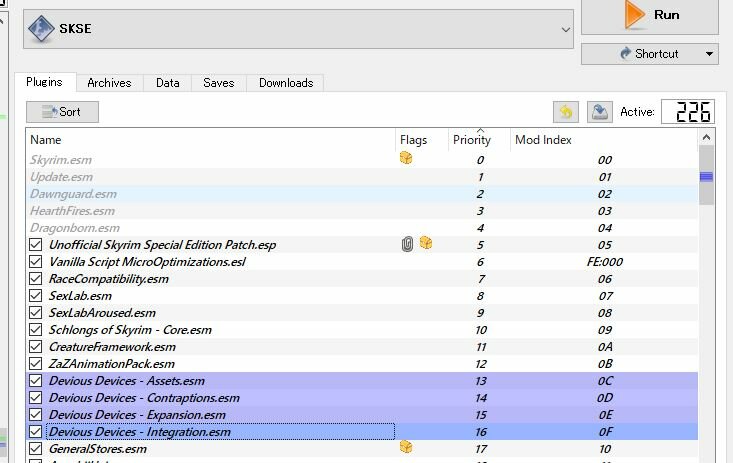Disable CreatureFramework.esm plugin checkbox
This screenshot has height=463, width=733.
point(36,347)
